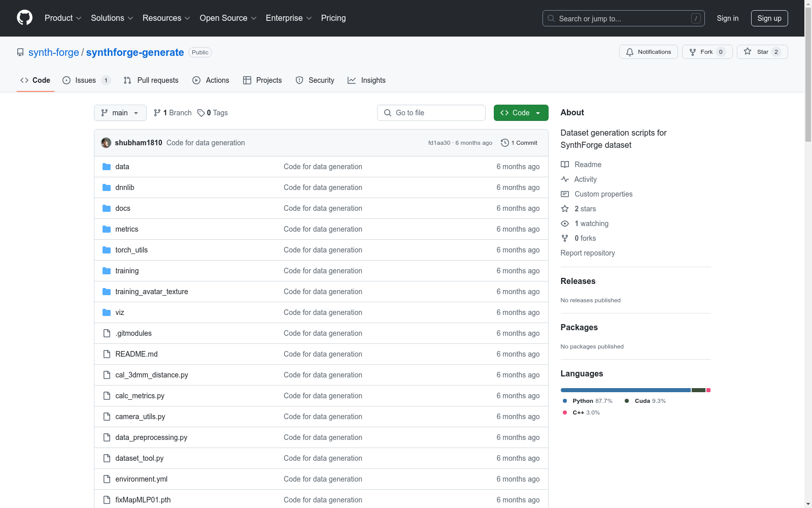Open the synthforge-generate repository link

click(135, 52)
